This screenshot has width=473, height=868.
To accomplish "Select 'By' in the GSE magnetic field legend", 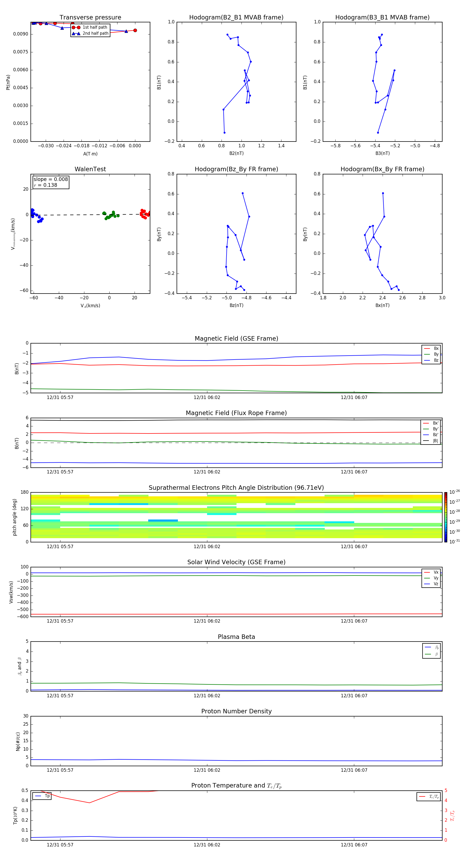I will click(431, 355).
